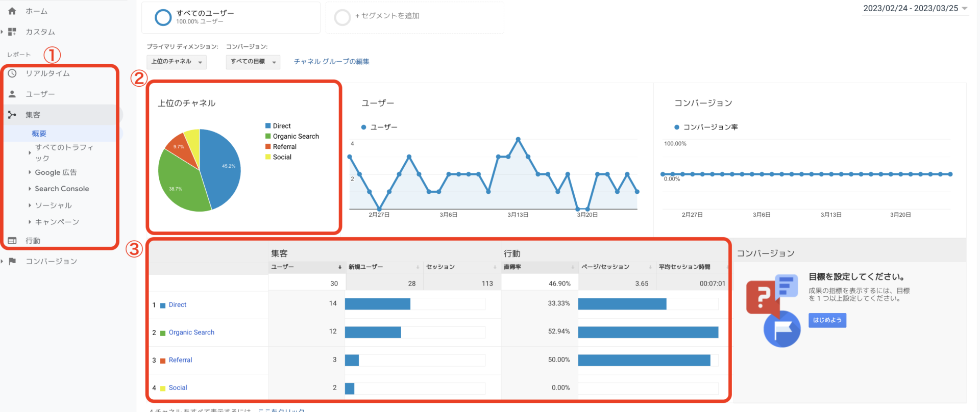
Task: Click the green Organic Search legend swatch by the pie
Action: coord(268,136)
